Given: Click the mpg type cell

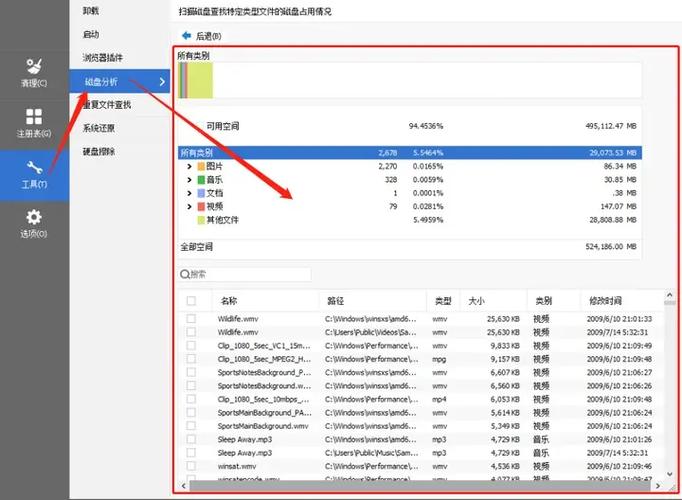Looking at the screenshot, I should [439, 360].
